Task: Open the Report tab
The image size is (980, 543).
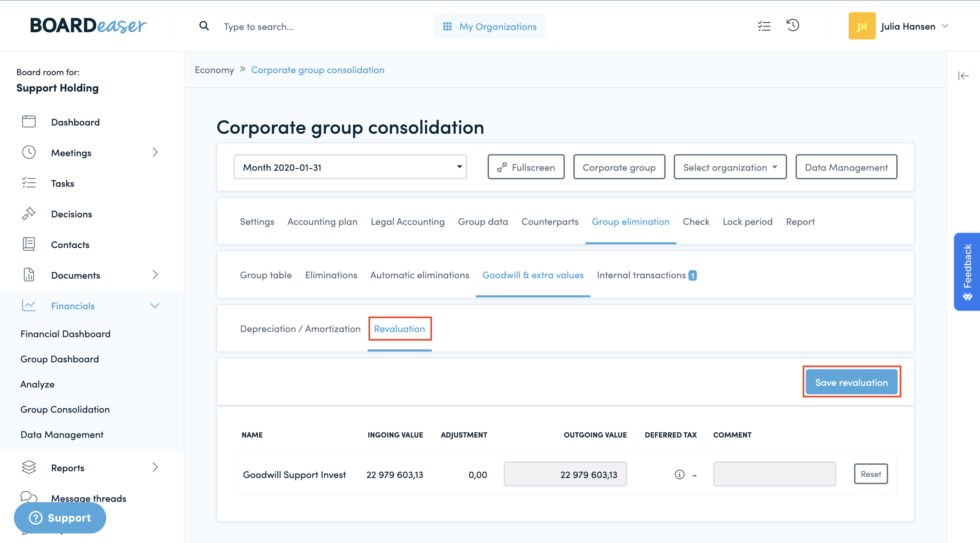Action: pos(800,222)
